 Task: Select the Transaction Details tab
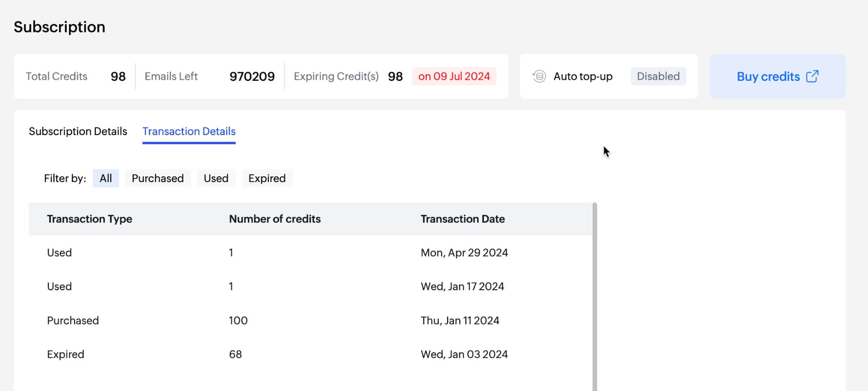pos(189,131)
